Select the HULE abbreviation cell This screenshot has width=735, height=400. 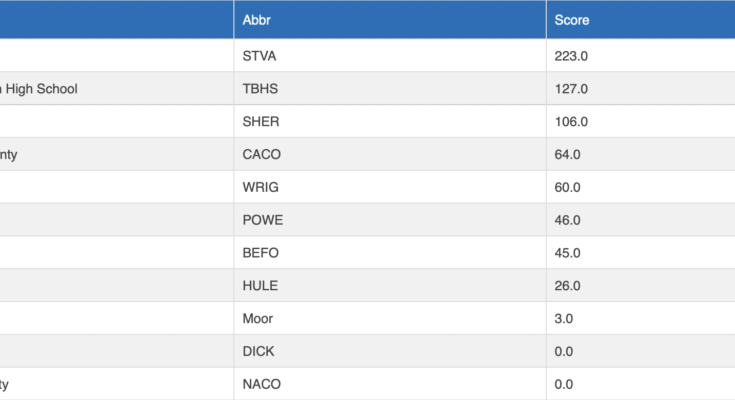(x=260, y=286)
